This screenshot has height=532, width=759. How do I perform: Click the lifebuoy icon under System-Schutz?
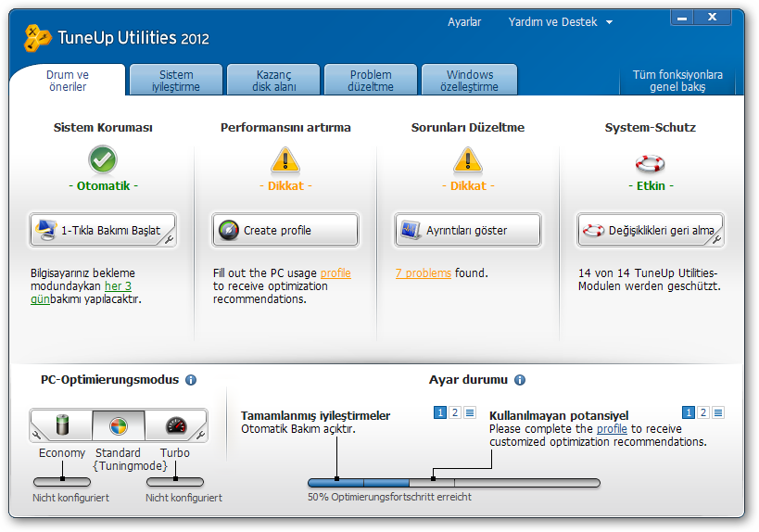(650, 164)
